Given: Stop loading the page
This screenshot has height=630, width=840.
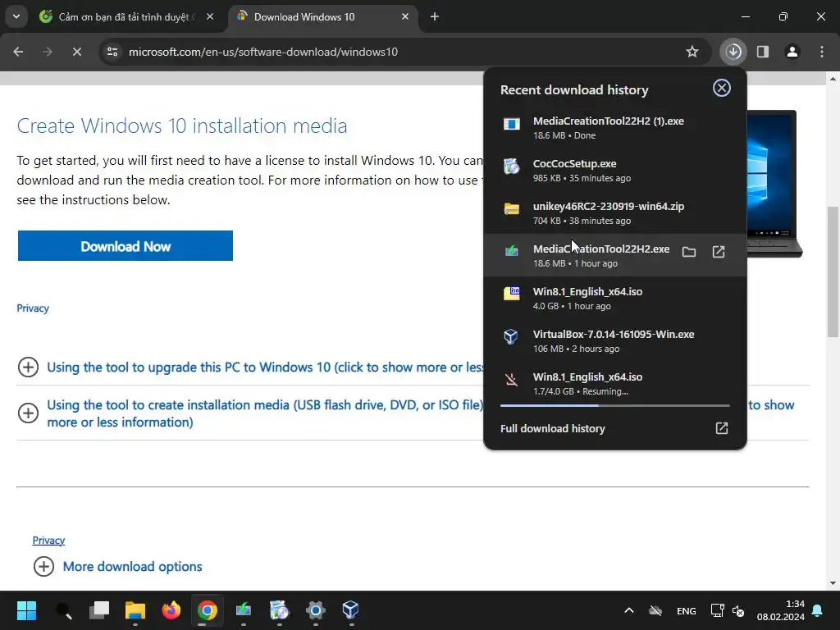Looking at the screenshot, I should point(76,52).
